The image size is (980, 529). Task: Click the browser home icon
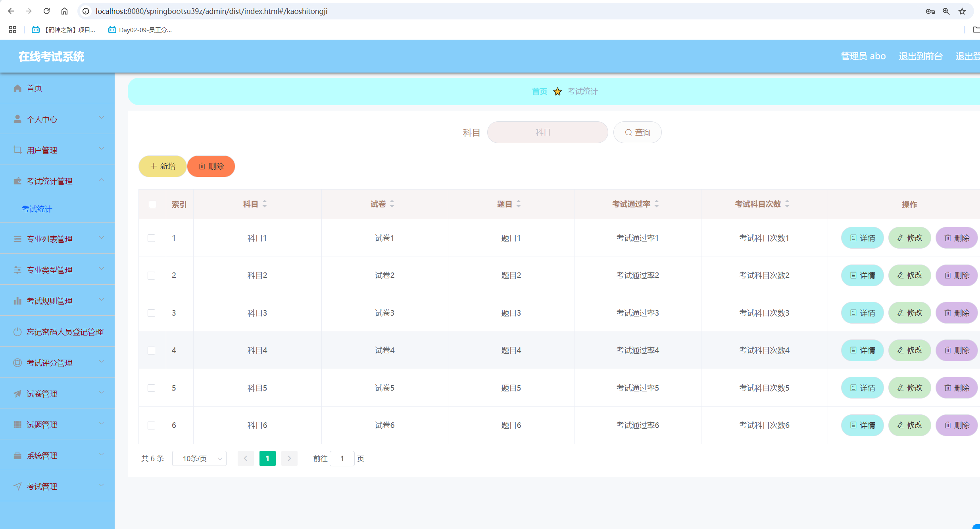pos(64,11)
